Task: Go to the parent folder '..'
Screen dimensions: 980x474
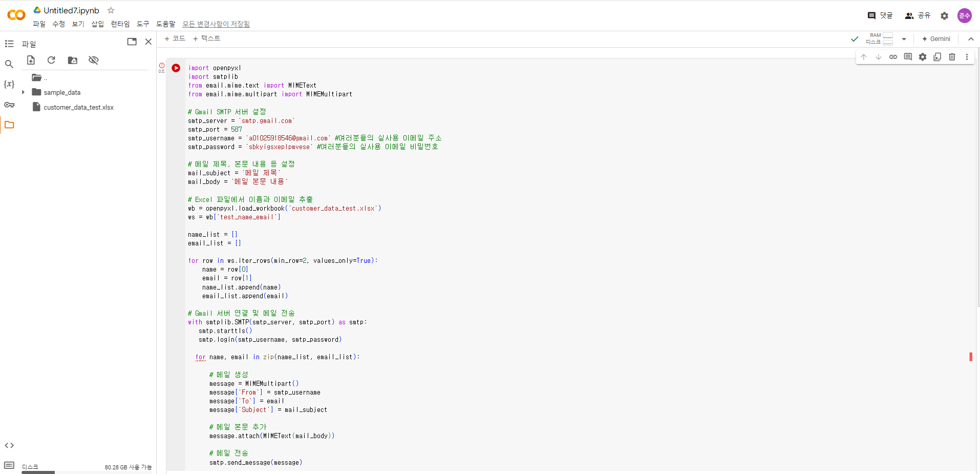Action: [x=39, y=78]
